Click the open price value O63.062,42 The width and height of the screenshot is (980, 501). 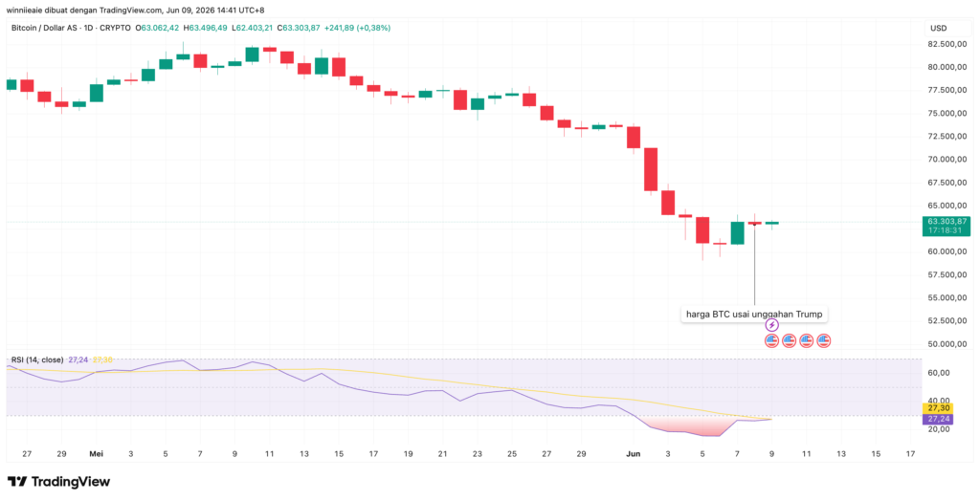(160, 28)
